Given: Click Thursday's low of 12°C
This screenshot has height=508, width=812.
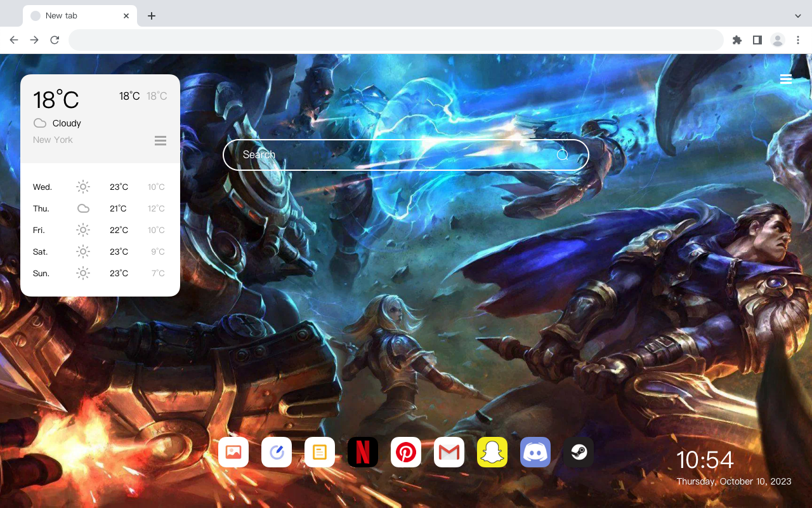Looking at the screenshot, I should pos(157,208).
